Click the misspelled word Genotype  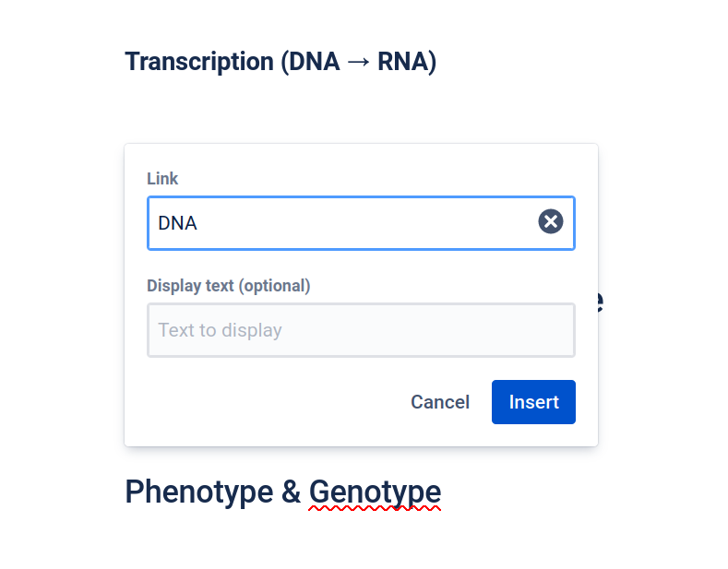tap(376, 492)
